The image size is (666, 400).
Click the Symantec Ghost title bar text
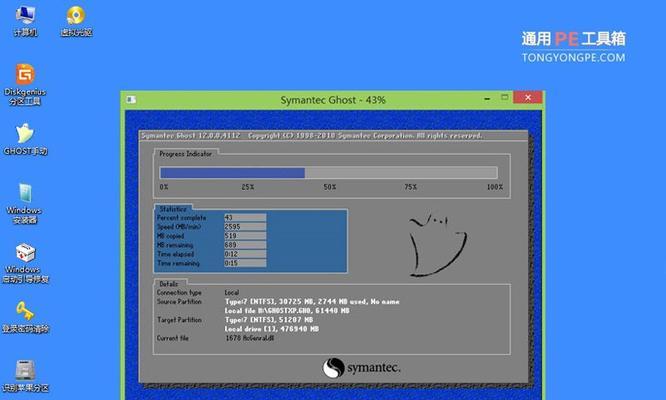333,100
